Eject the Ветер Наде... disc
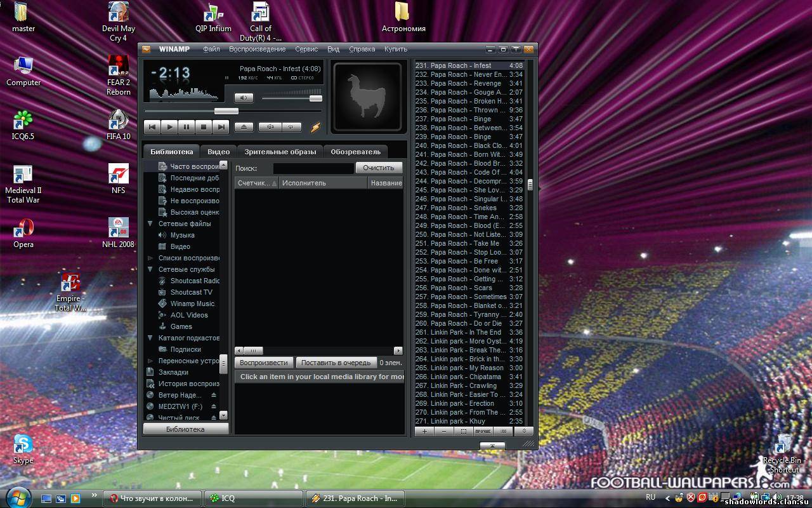The image size is (812, 508). point(214,395)
